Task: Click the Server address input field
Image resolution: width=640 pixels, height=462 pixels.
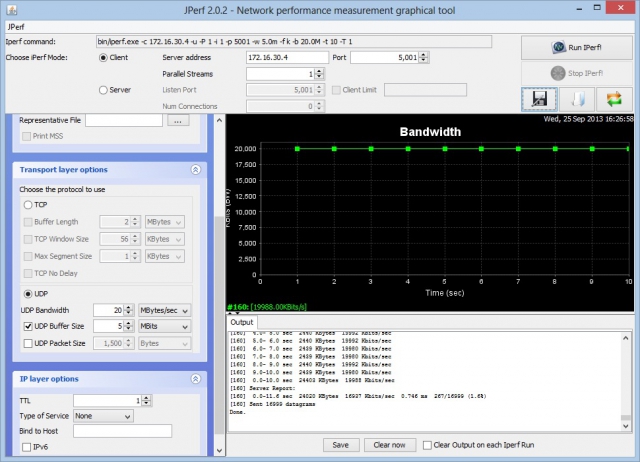Action: (287, 58)
